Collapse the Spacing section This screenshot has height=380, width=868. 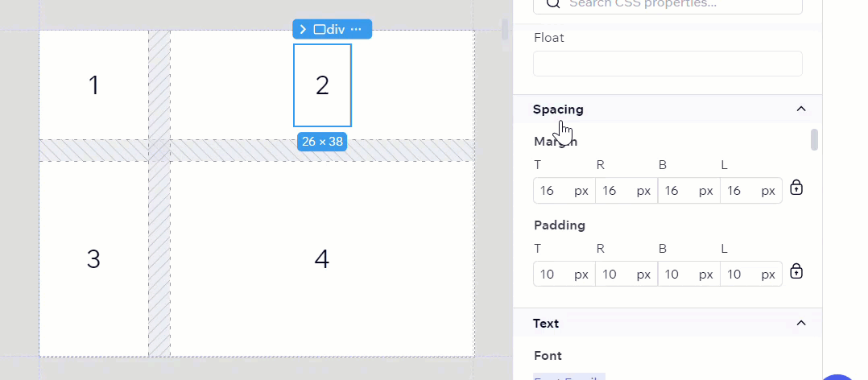tap(800, 109)
